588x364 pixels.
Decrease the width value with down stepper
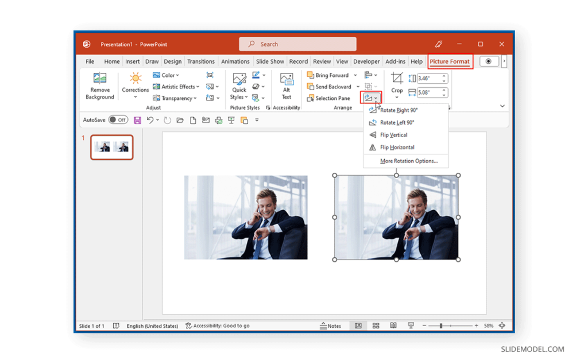[x=444, y=95]
